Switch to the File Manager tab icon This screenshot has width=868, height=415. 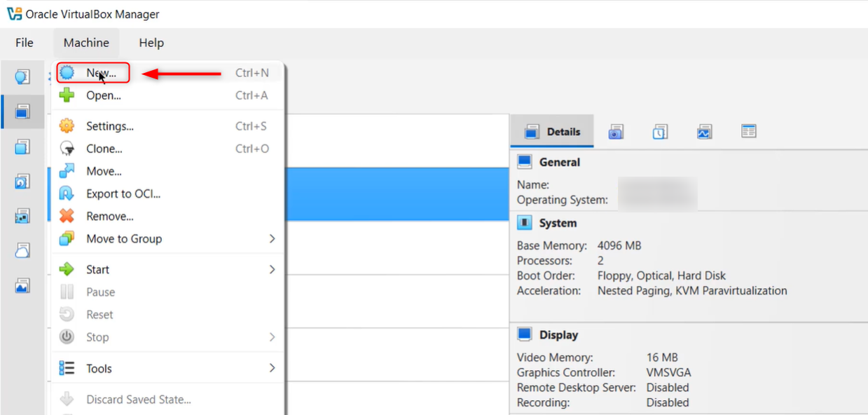pos(749,132)
